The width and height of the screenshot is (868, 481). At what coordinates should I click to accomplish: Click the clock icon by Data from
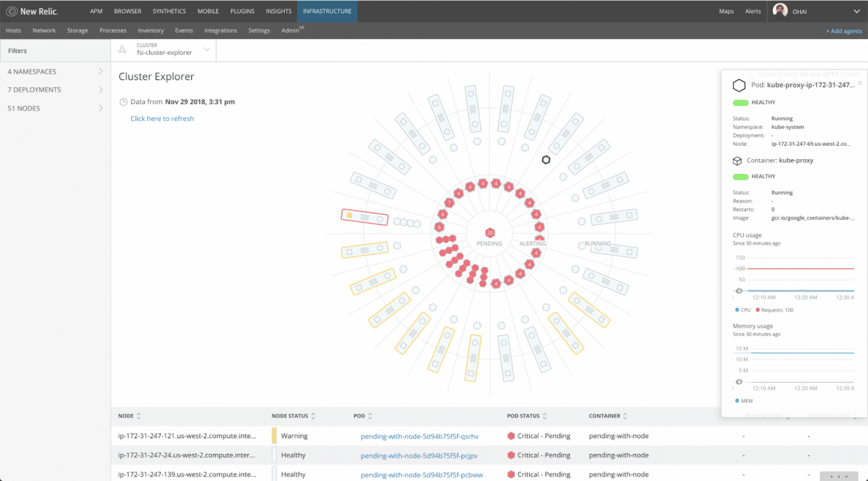coord(123,102)
